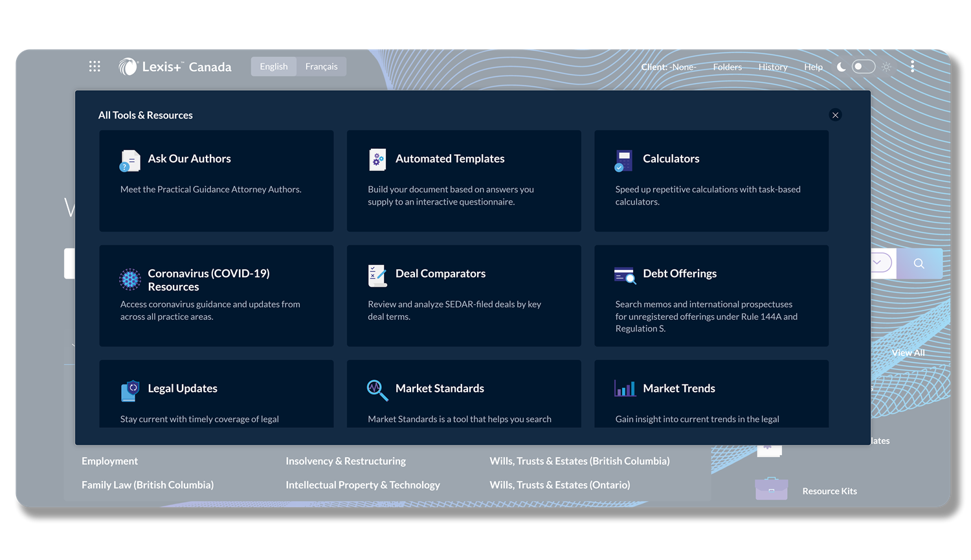Open the Client None selector
This screenshot has height=560, width=971.
tap(669, 67)
